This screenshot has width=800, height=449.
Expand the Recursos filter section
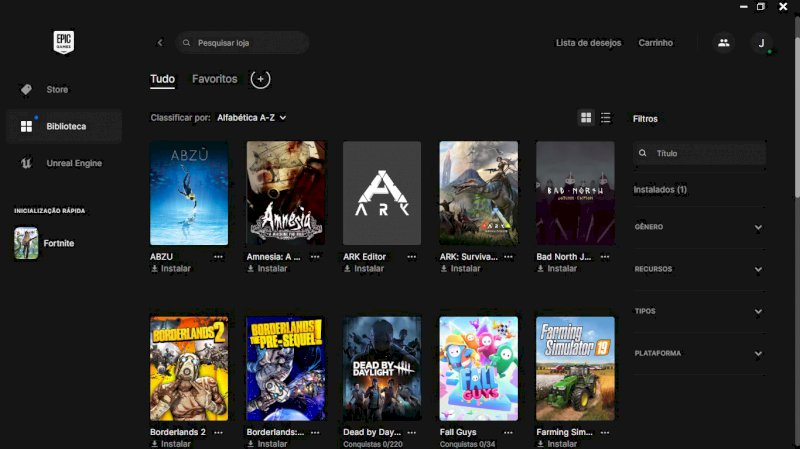click(699, 269)
